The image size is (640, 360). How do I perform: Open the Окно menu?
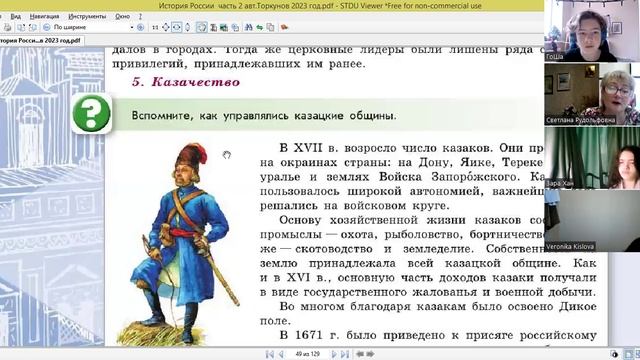tap(122, 16)
